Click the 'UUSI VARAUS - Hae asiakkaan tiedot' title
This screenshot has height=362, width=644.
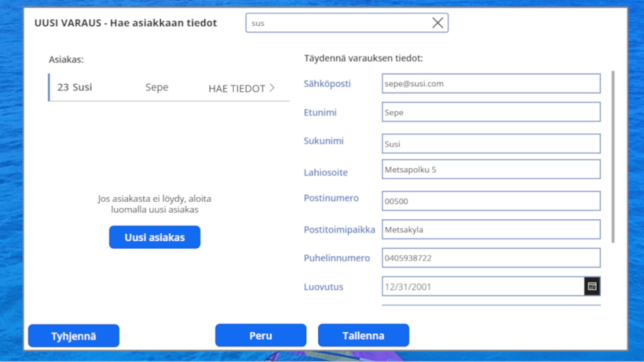click(x=126, y=23)
